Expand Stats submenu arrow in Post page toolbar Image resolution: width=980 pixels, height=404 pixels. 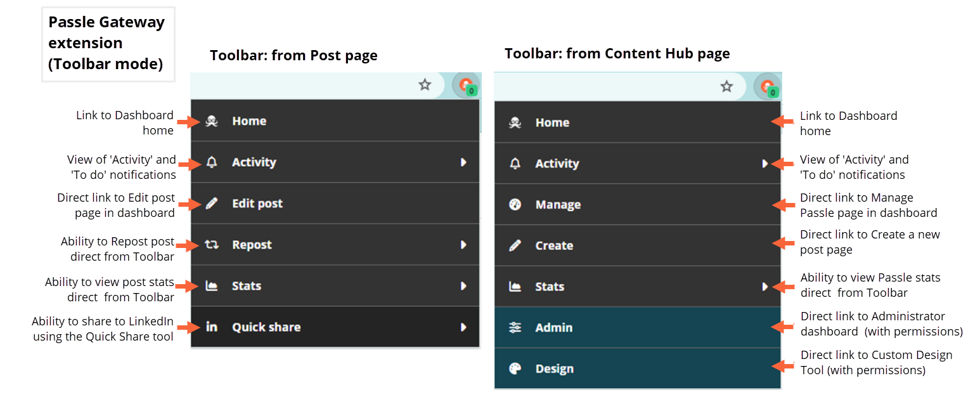[463, 286]
